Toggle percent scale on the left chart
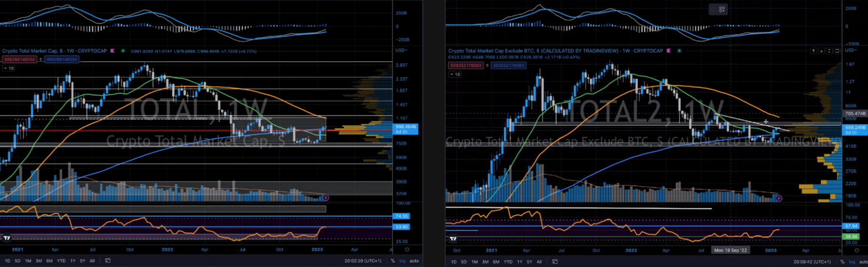Screen dimensions: 868x267 393,261
